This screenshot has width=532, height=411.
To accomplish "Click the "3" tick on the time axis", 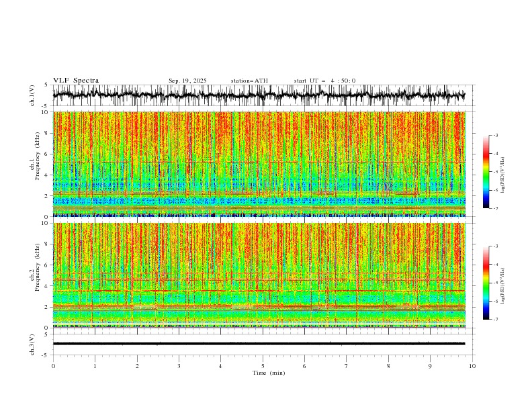I will (x=179, y=366).
